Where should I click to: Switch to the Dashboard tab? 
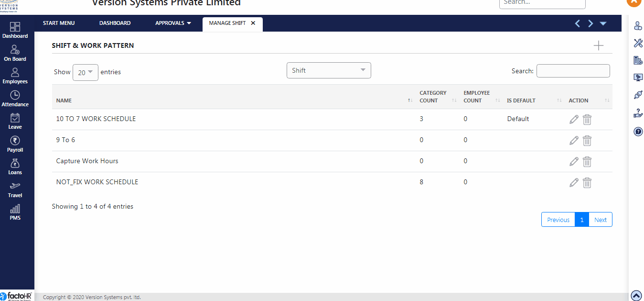[x=115, y=23]
